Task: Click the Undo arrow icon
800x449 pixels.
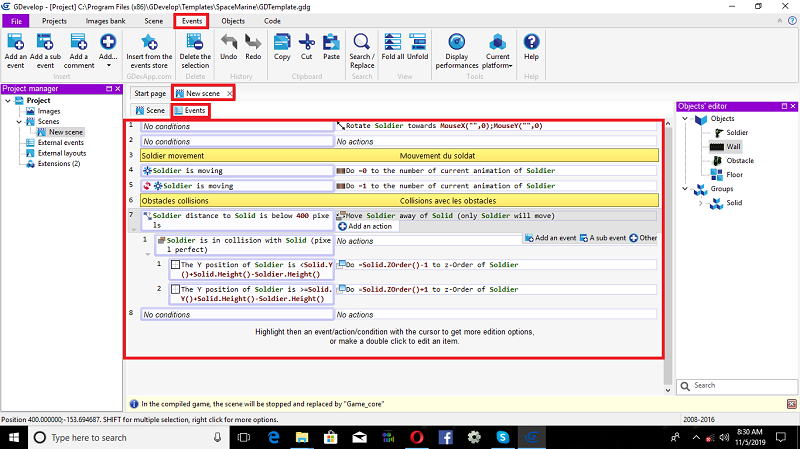Action: tap(228, 43)
